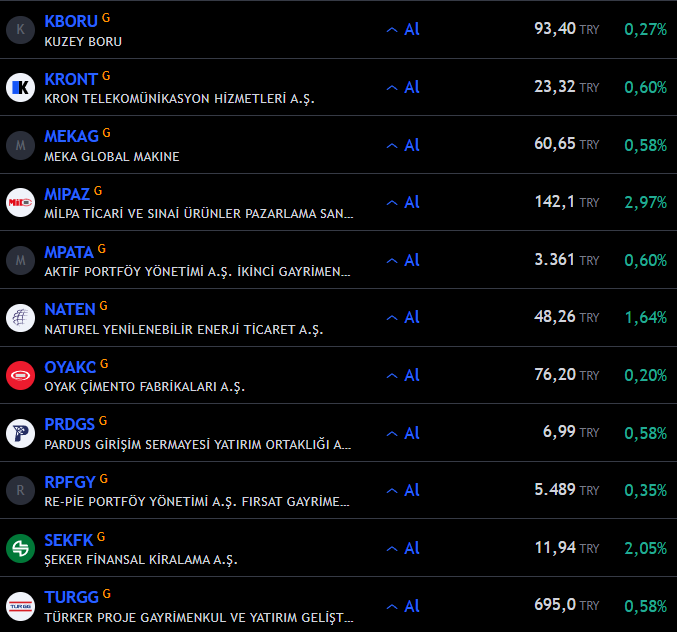Click the Al rating for MPATA

(403, 260)
